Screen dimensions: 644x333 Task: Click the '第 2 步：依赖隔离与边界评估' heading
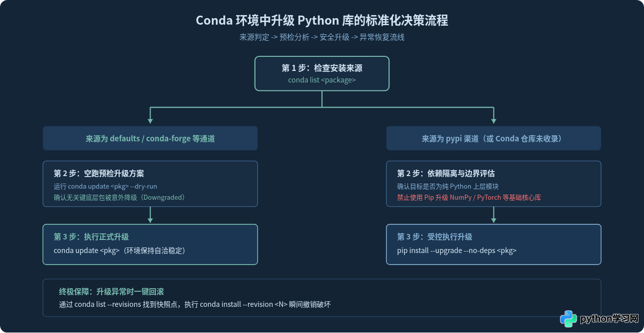coord(446,174)
